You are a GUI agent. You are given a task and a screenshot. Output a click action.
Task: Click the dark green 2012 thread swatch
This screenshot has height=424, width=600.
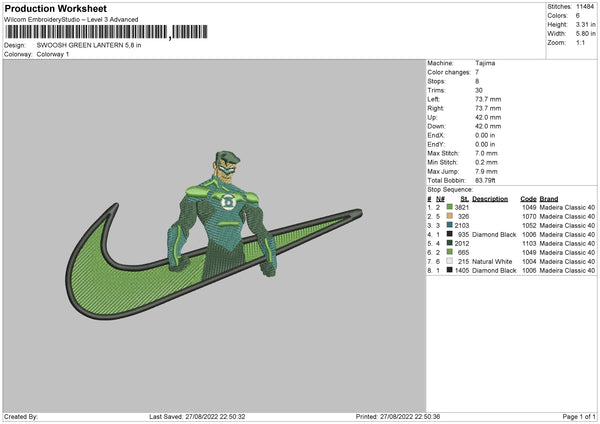449,243
